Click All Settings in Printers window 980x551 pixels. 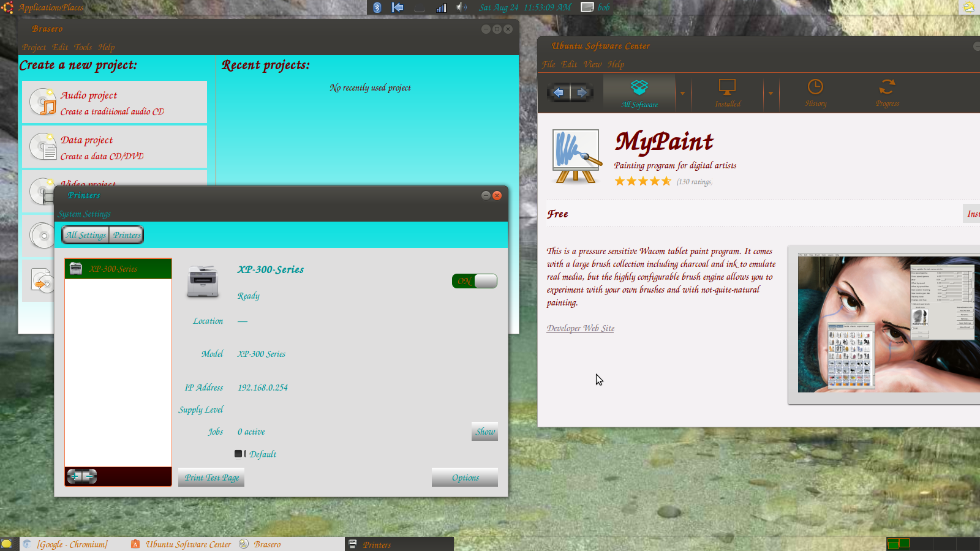click(x=86, y=235)
